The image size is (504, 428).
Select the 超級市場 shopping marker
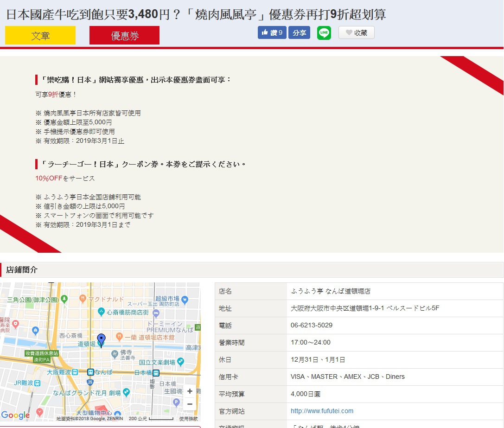(x=185, y=300)
